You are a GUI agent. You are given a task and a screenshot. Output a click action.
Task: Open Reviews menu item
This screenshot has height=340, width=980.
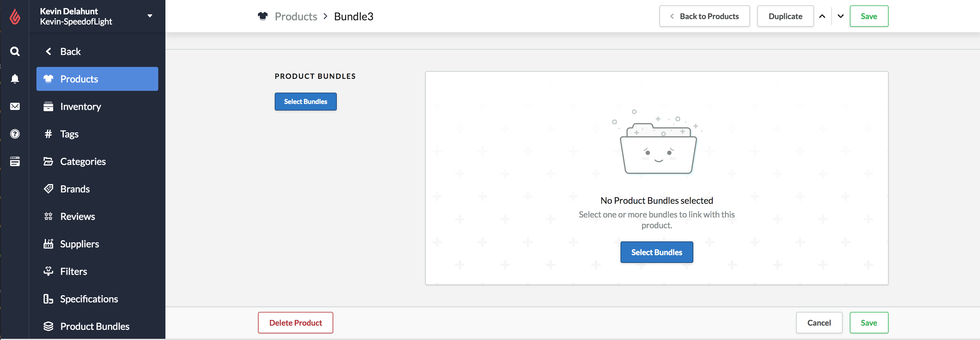(x=97, y=216)
